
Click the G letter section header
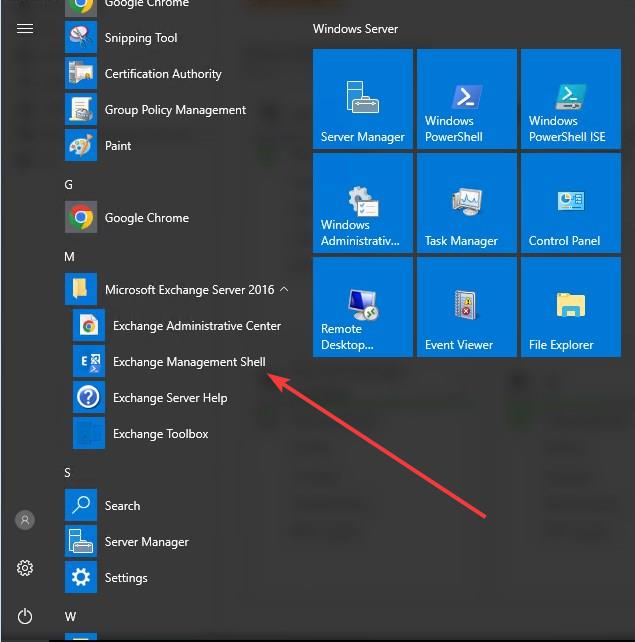tap(68, 185)
